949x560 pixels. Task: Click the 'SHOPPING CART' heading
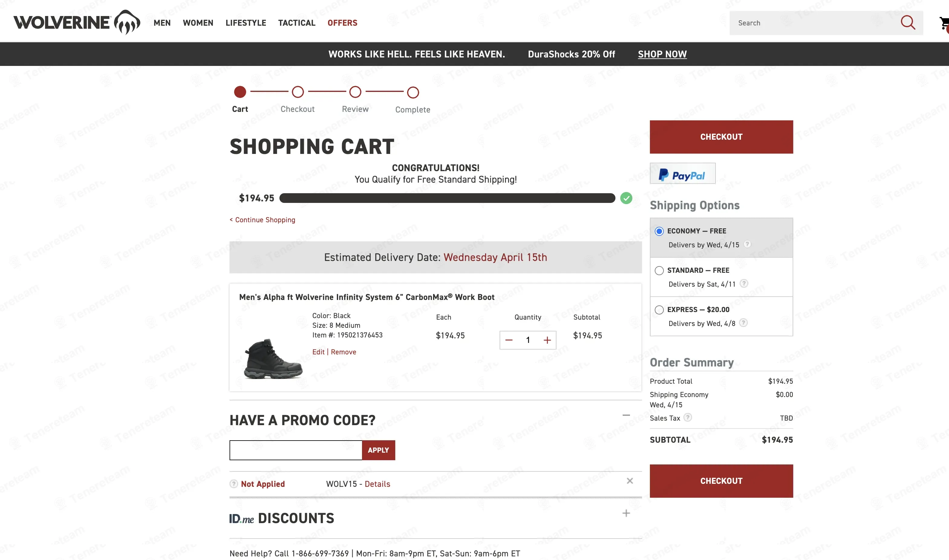pos(312,147)
